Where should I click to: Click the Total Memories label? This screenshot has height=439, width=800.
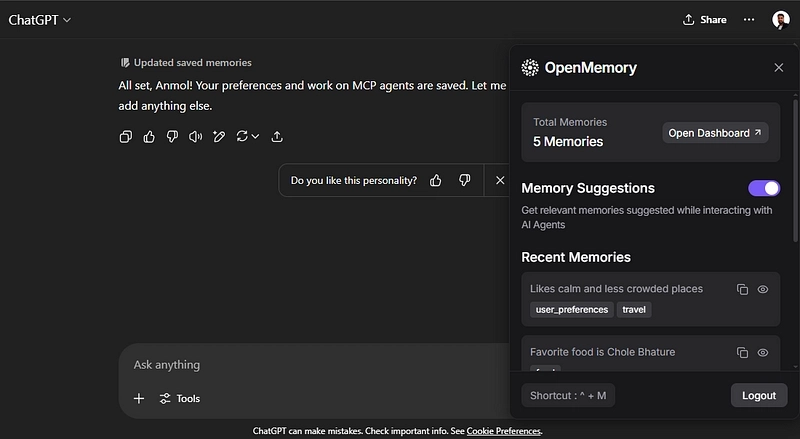tap(570, 123)
